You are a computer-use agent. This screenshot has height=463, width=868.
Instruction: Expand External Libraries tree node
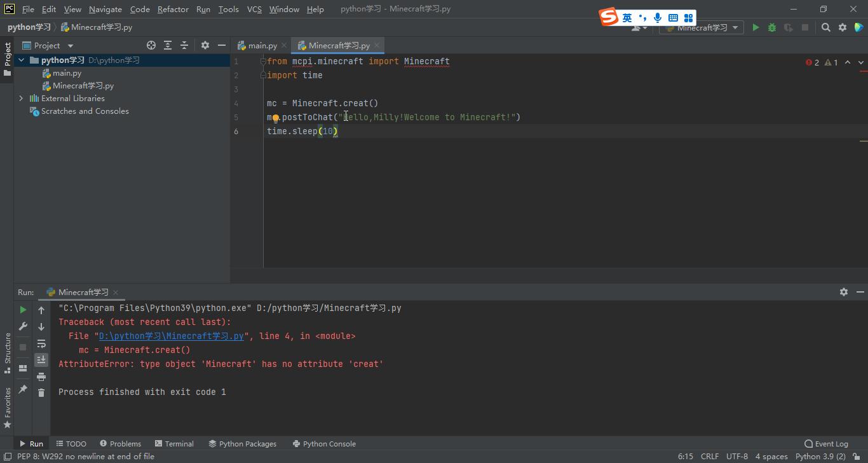pos(21,99)
